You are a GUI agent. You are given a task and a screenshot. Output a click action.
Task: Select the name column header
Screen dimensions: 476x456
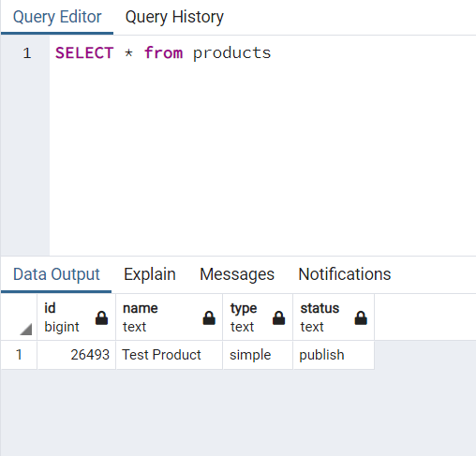click(169, 317)
